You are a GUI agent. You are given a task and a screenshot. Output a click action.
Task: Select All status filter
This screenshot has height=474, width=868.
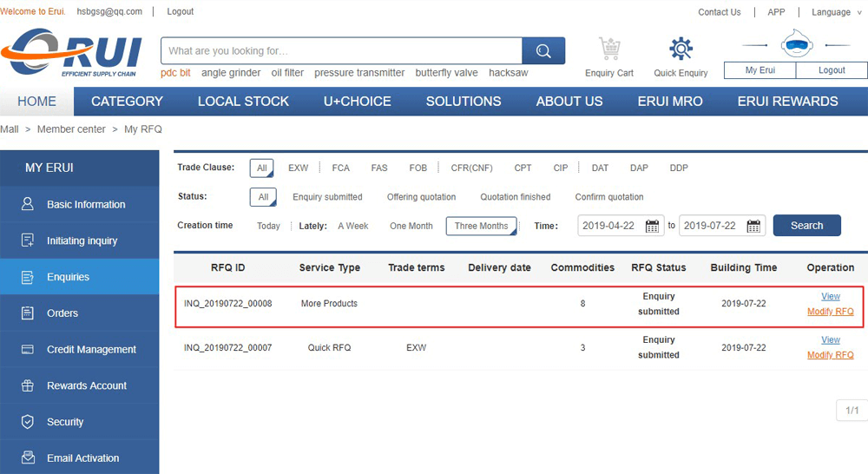[x=263, y=196]
